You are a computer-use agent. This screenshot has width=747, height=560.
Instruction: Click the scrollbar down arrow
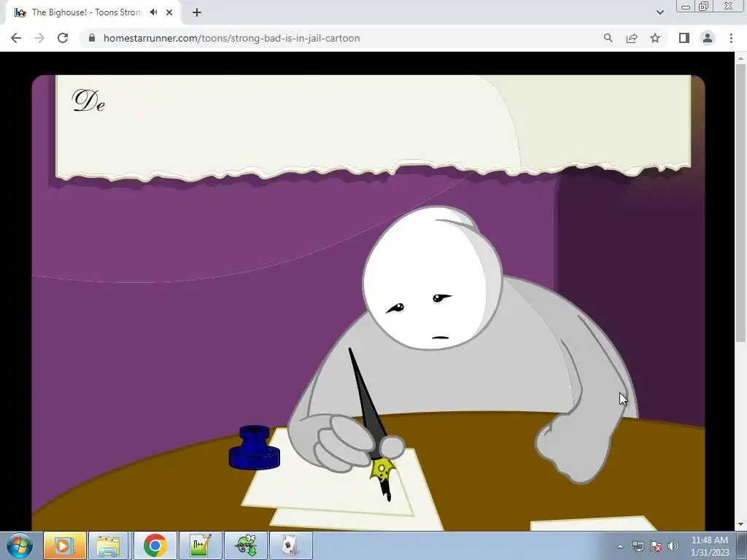coord(741,525)
